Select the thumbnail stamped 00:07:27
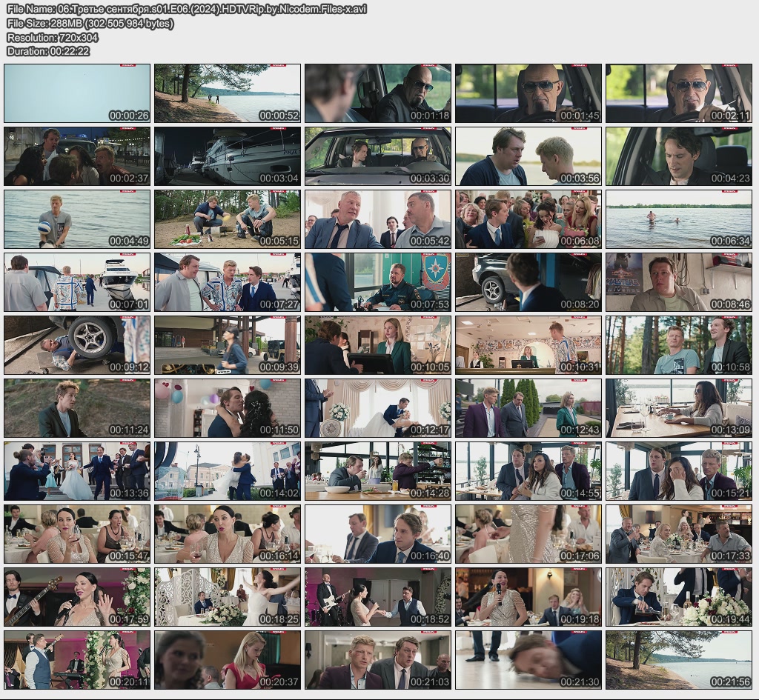Viewport: 759px width, 700px height. (x=228, y=282)
